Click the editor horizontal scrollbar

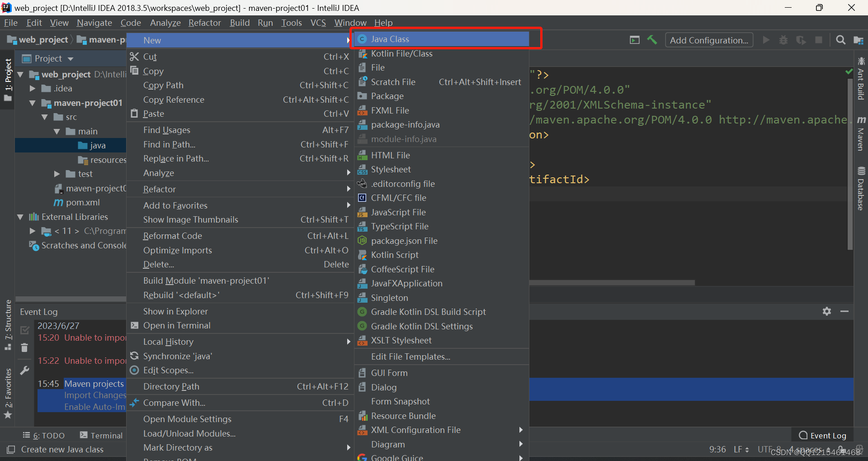point(612,283)
